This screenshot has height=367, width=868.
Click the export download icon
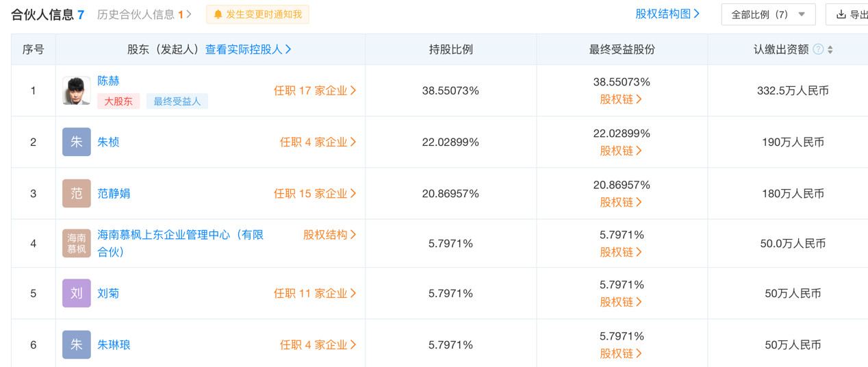[x=841, y=14]
